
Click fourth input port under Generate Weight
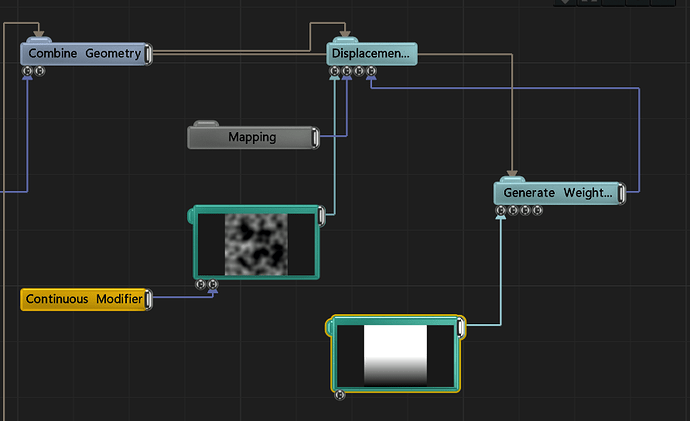(x=538, y=210)
